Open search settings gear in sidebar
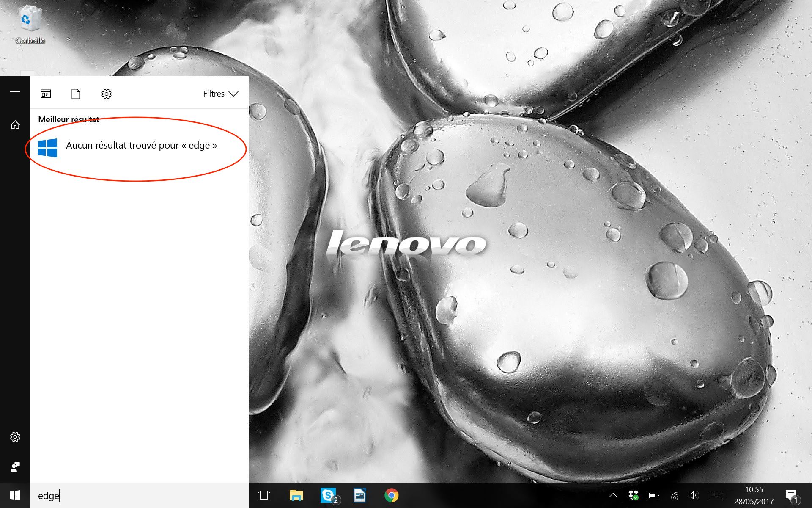 [x=15, y=437]
